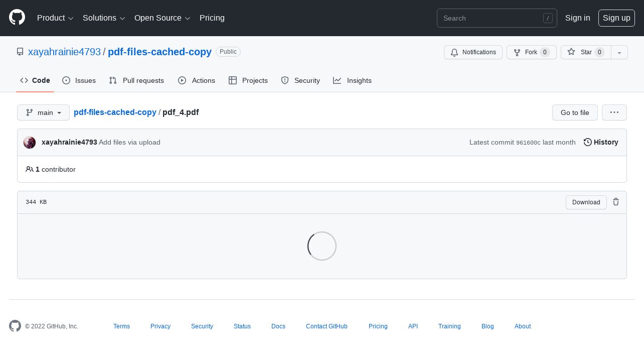Expand the main branch selector
The image size is (644, 357).
[43, 112]
